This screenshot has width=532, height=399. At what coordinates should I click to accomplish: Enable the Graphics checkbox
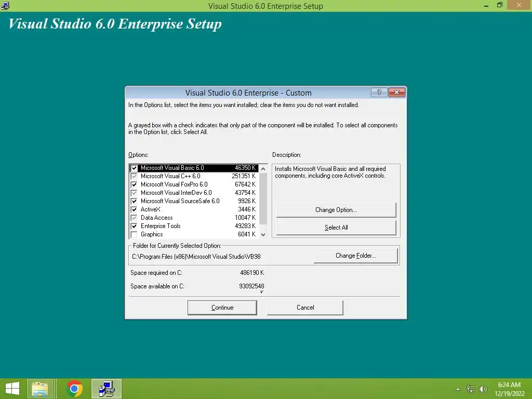134,234
